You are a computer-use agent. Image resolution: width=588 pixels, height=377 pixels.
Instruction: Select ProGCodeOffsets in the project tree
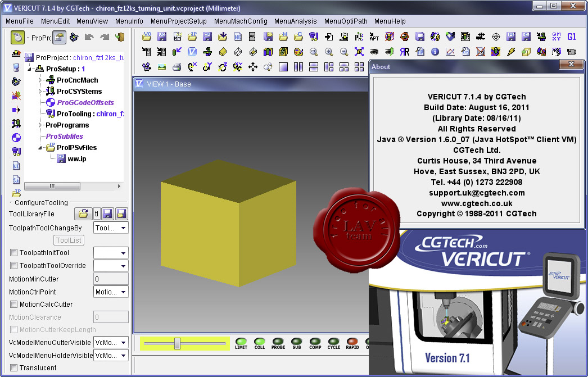tap(85, 103)
